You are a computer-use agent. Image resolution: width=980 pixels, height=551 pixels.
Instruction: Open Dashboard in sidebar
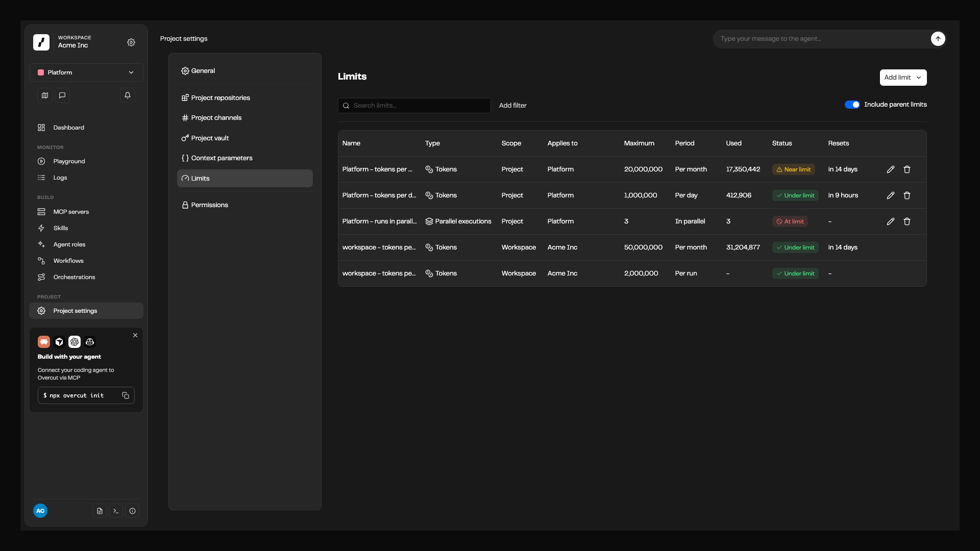coord(86,128)
